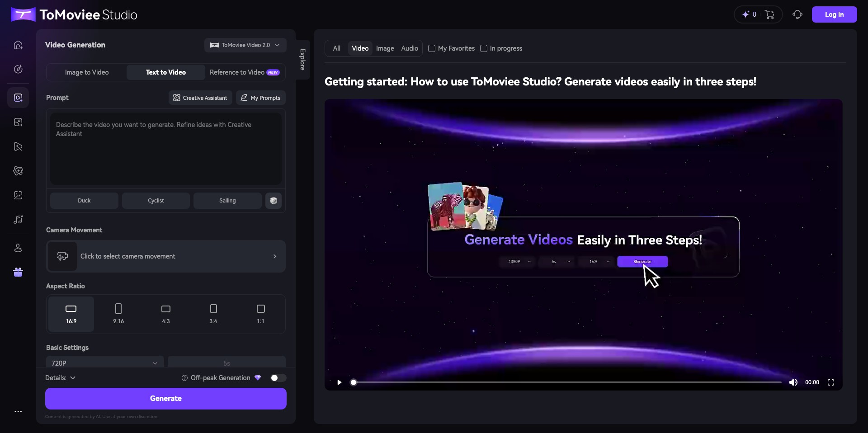Open the sidebar image edit wand icon
The height and width of the screenshot is (433, 868).
(18, 195)
